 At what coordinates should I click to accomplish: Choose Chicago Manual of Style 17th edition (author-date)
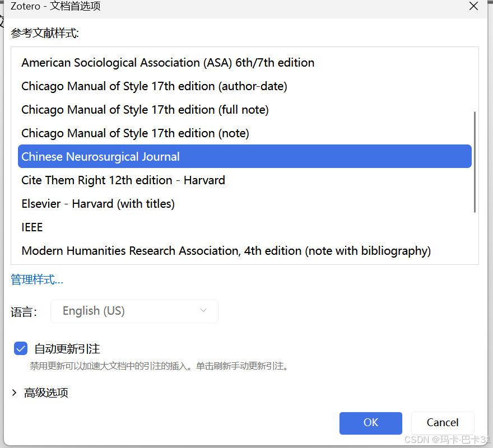click(245, 86)
